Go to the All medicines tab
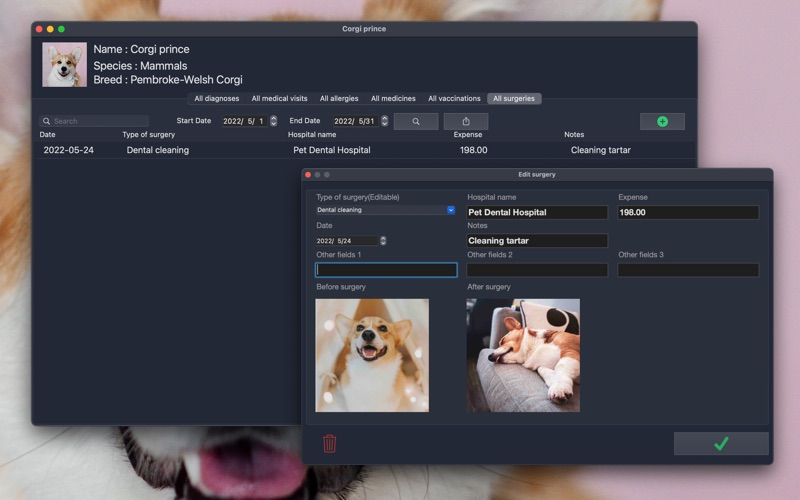800x500 pixels. (x=393, y=98)
